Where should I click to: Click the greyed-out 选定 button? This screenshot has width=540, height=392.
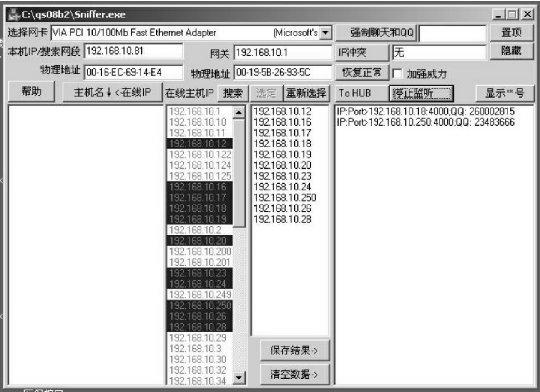tap(266, 93)
